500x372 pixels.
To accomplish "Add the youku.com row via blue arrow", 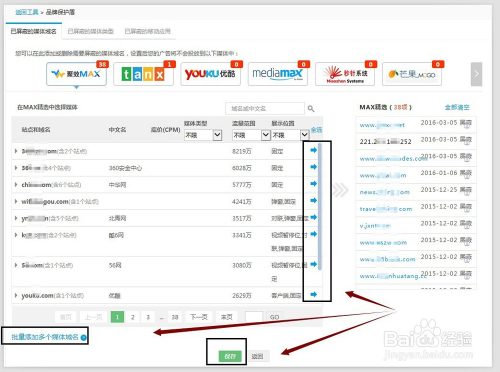I will click(313, 294).
